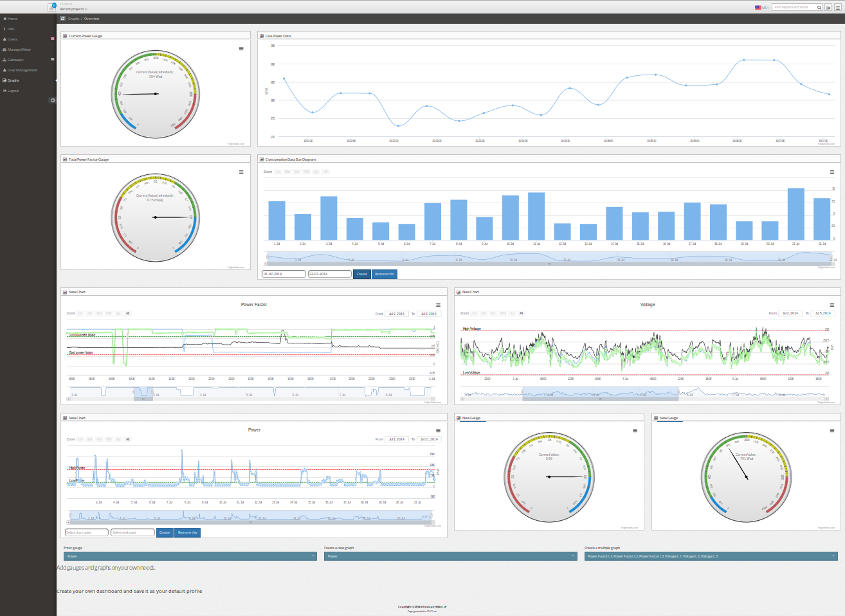Screen dimensions: 845x616
Task: Open the user avatar with notification badge
Action: pos(52,6)
